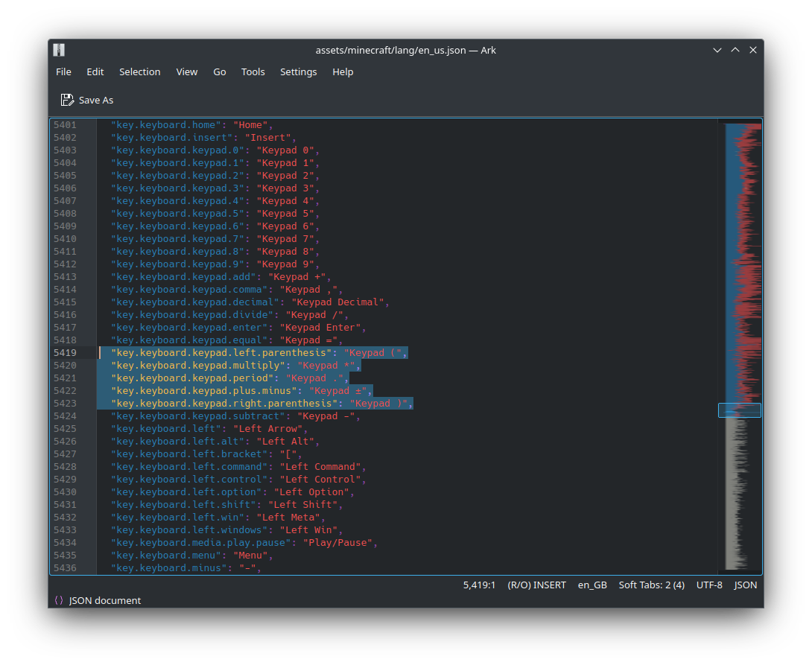Image resolution: width=812 pixels, height=665 pixels.
Task: Click the JSON document braces icon
Action: click(59, 600)
